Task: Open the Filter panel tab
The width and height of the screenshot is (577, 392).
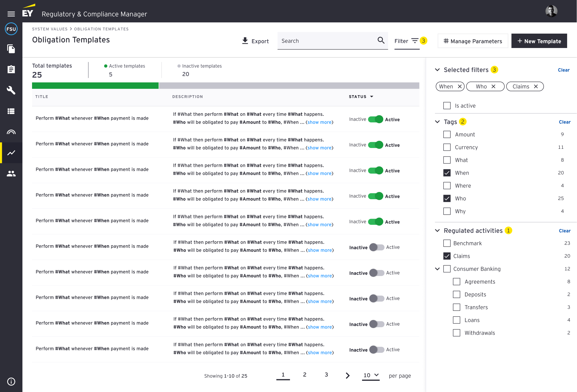Action: 407,41
